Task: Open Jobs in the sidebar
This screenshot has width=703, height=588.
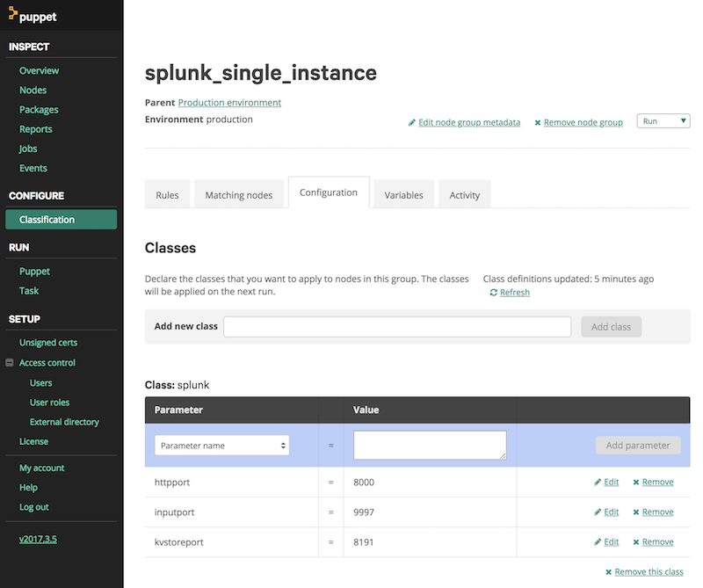Action: (28, 149)
